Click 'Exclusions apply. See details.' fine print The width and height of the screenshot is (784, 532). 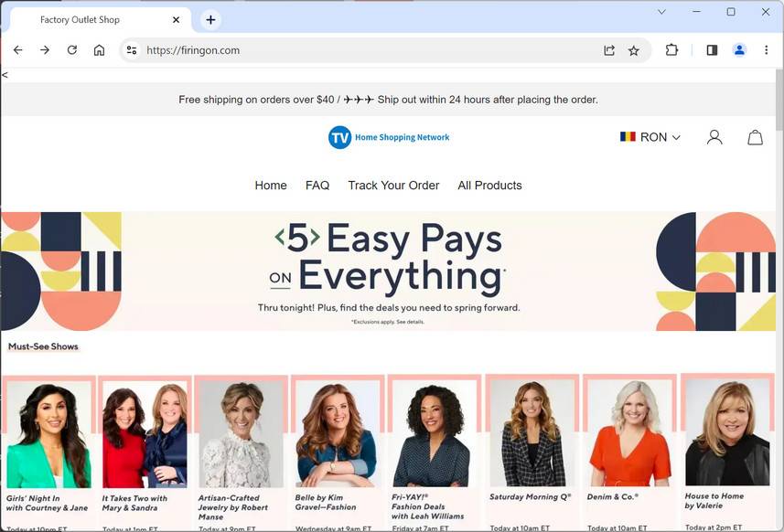click(x=388, y=322)
